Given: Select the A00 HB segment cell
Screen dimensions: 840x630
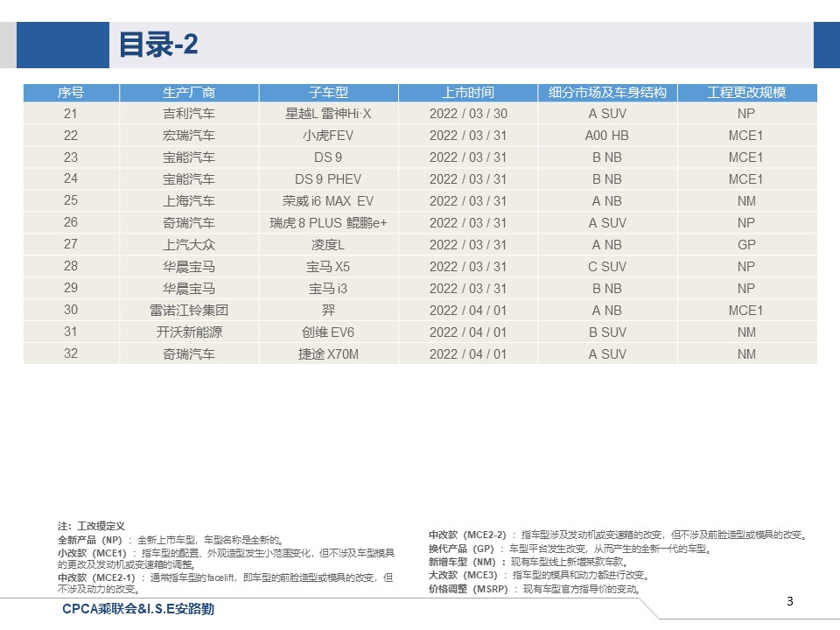Looking at the screenshot, I should [x=607, y=136].
